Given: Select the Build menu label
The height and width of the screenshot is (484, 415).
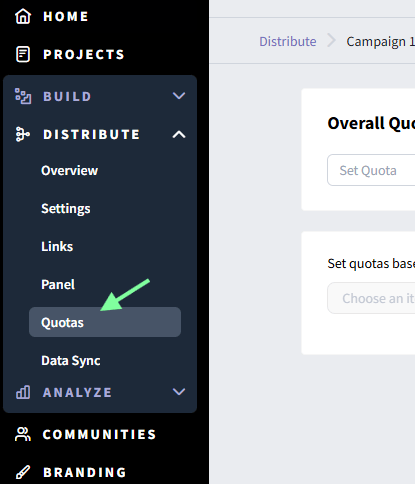Looking at the screenshot, I should click(67, 96).
